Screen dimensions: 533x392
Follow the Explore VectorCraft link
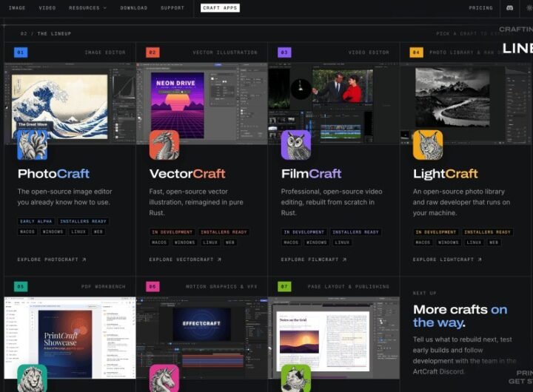tap(185, 260)
